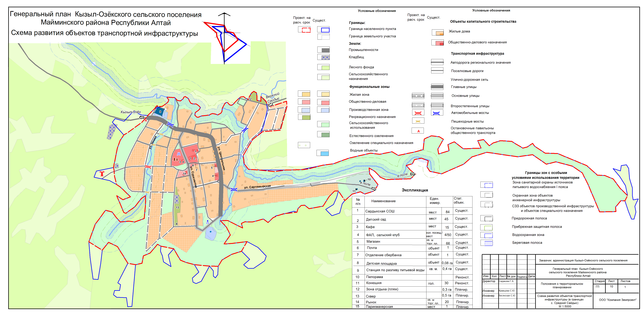Click the Жилые дома building swatch
The image size is (644, 314).
tap(438, 32)
